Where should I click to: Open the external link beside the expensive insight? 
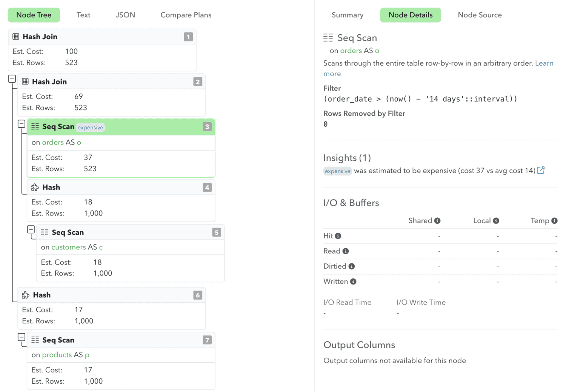click(x=541, y=170)
